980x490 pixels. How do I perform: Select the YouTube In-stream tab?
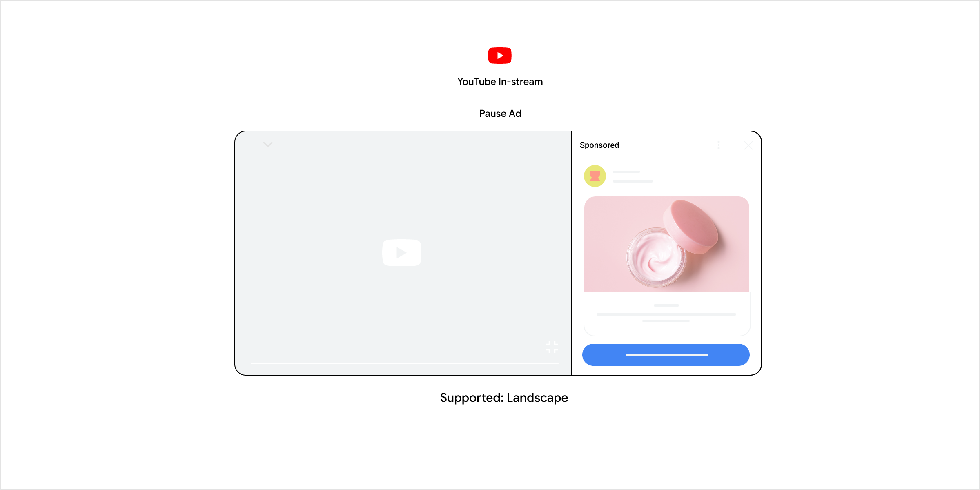coord(500,82)
